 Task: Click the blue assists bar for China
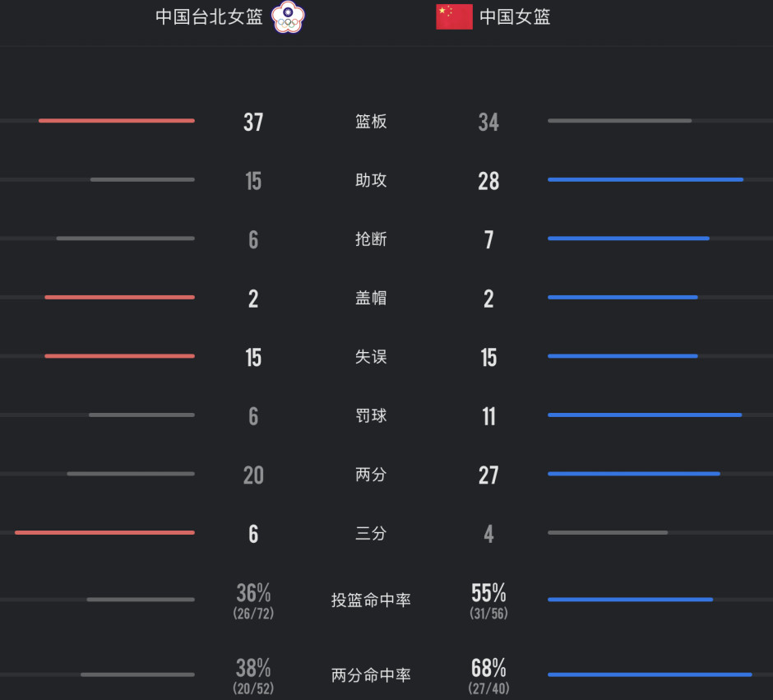646,179
